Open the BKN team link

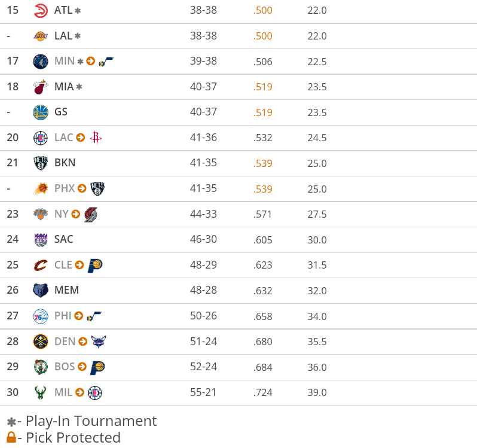tap(65, 163)
